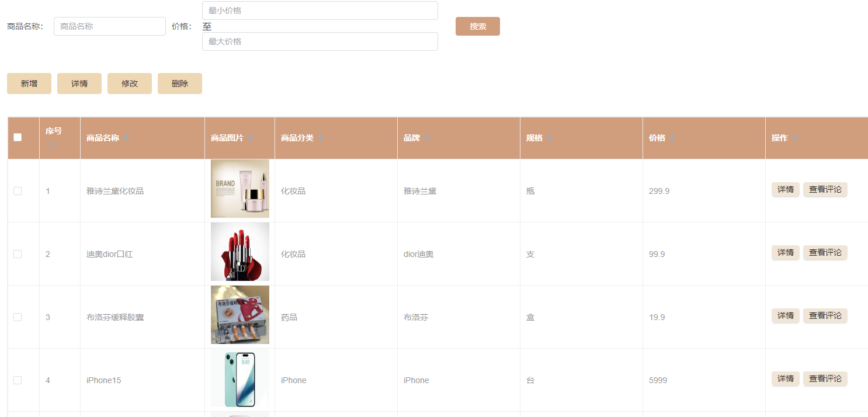Click the 删除 button
Image resolution: width=868 pixels, height=417 pixels.
(x=180, y=84)
